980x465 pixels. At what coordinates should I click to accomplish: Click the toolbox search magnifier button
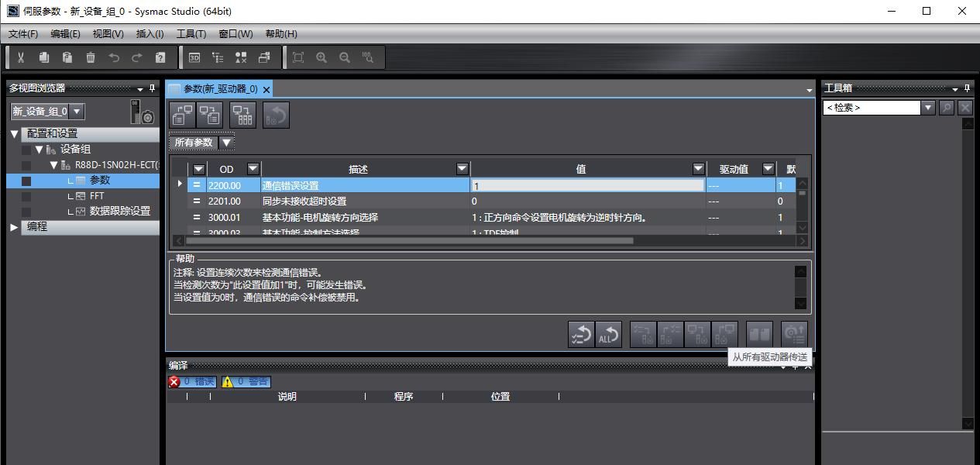pyautogui.click(x=947, y=108)
